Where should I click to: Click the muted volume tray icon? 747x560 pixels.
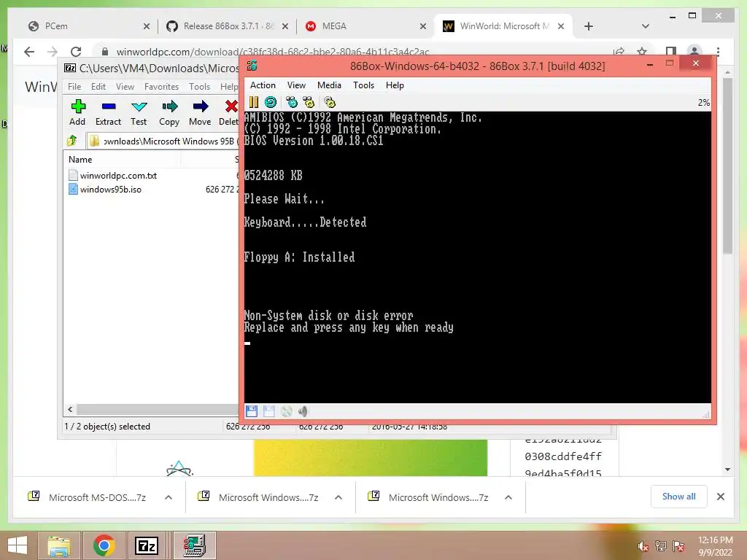(x=643, y=546)
